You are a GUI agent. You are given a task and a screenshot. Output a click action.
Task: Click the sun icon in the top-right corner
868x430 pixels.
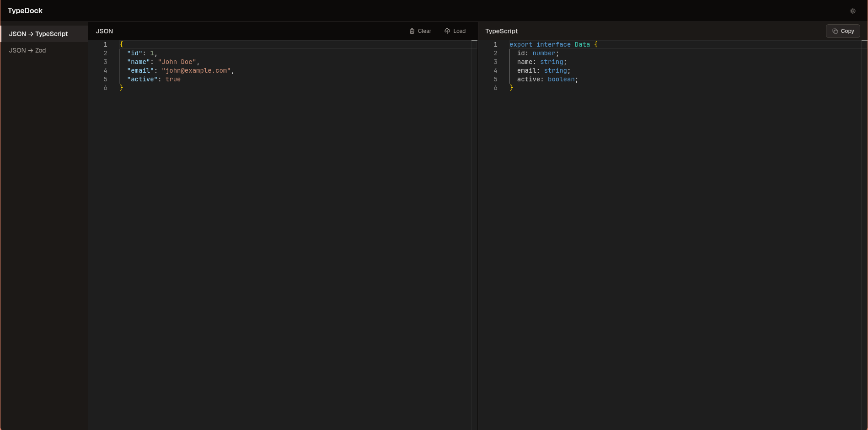[x=853, y=11]
